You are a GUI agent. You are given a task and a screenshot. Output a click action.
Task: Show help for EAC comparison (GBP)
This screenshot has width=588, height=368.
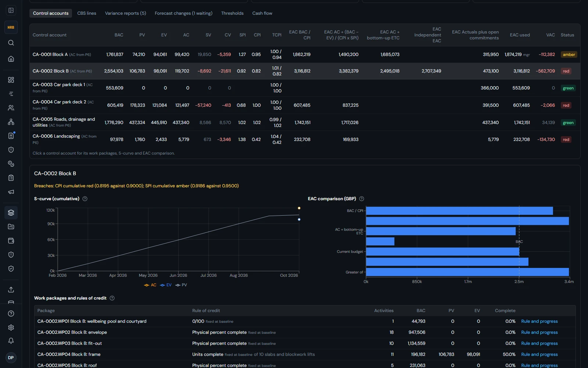362,199
